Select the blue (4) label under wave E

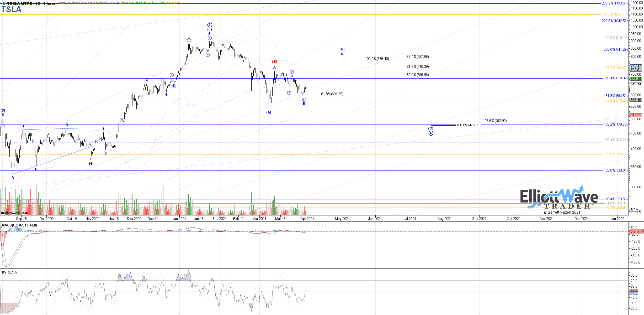click(91, 164)
